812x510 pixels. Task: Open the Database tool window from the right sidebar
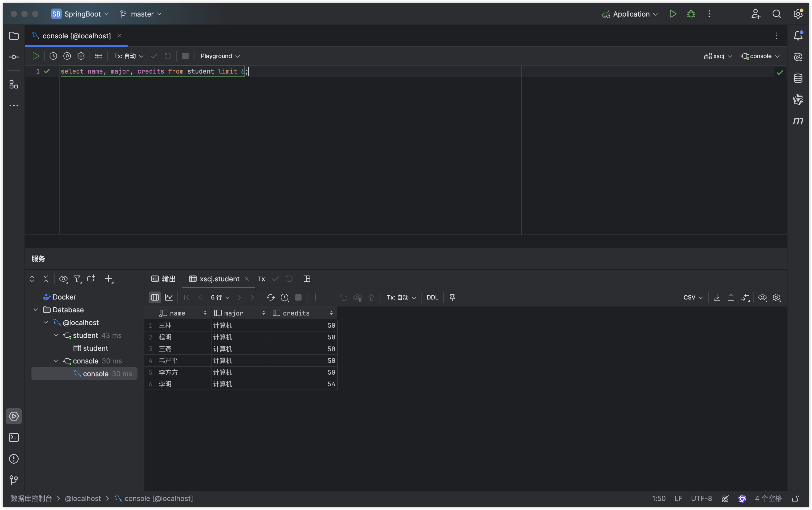[798, 78]
